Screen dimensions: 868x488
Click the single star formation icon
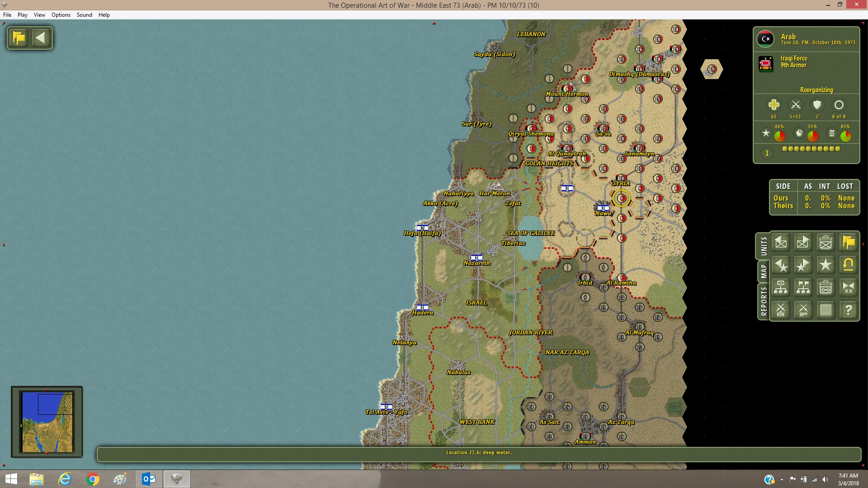826,265
